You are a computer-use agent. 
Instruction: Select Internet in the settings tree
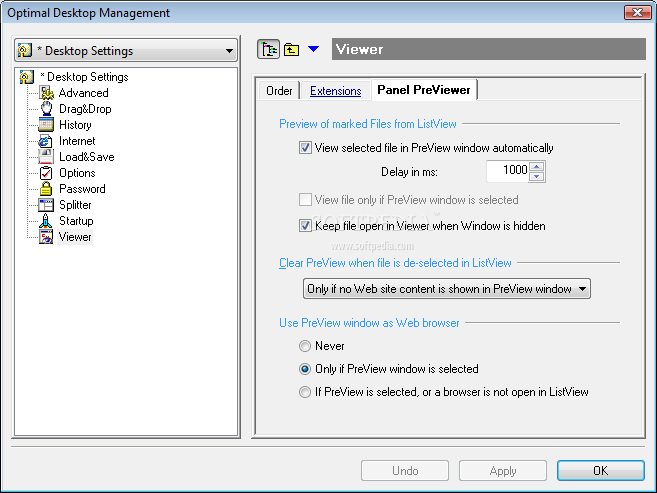pyautogui.click(x=77, y=141)
